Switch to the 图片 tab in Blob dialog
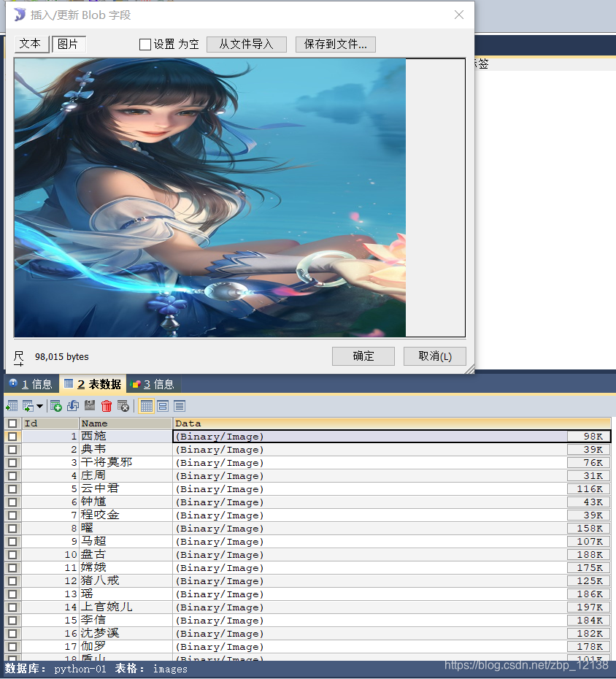This screenshot has height=679, width=616. pyautogui.click(x=69, y=44)
